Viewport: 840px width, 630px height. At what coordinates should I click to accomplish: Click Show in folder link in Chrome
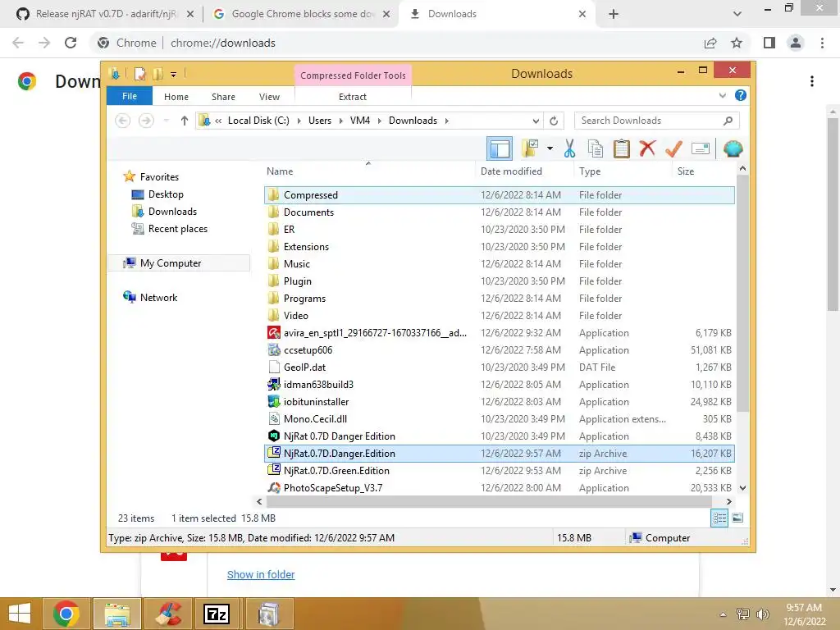click(261, 574)
